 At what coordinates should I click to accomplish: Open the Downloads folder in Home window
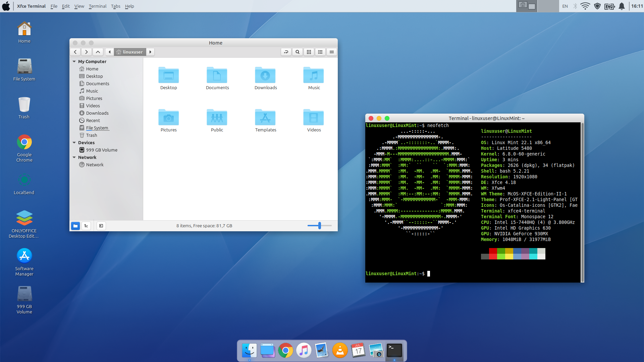(265, 78)
